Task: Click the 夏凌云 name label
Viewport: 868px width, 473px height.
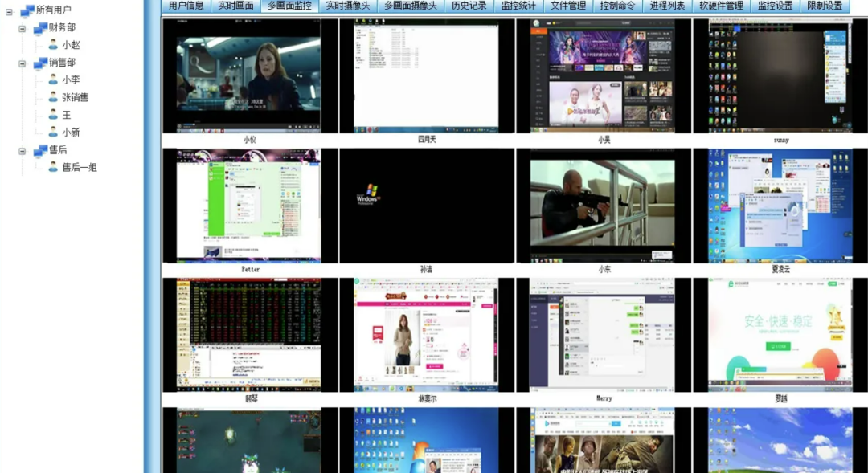Action: click(780, 269)
